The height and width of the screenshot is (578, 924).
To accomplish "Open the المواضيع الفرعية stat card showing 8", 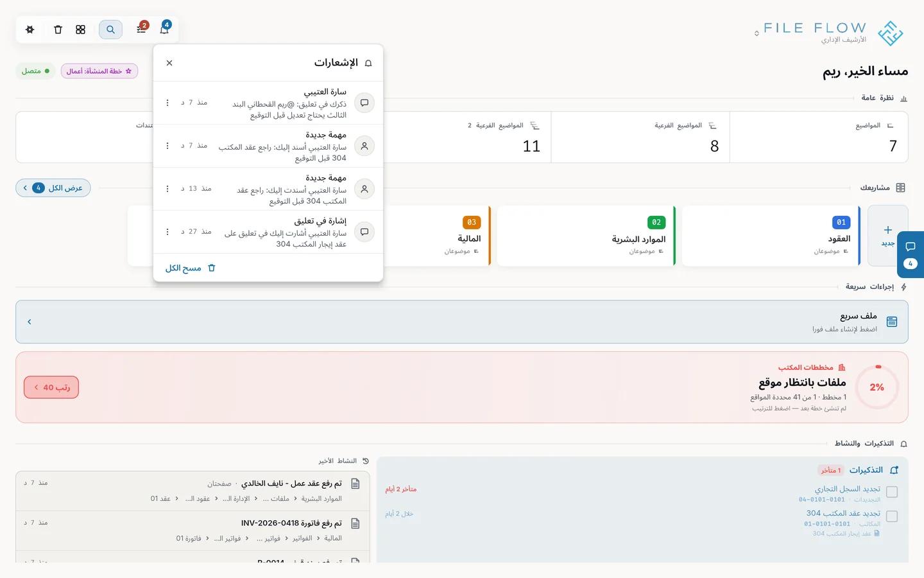I will (x=640, y=137).
